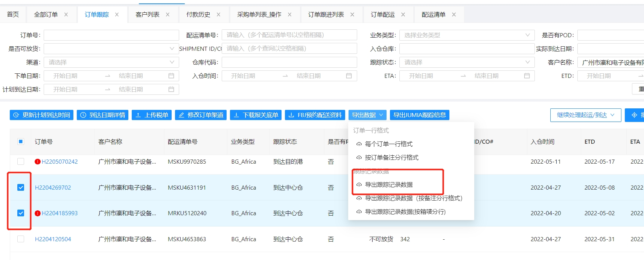
Task: Expand the 跟踪状态 dropdown
Action: tap(467, 62)
